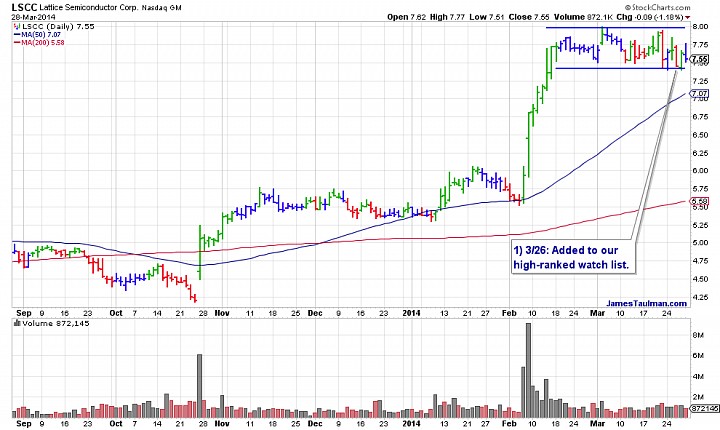The height and width of the screenshot is (430, 720).
Task: Click the 2M volume axis label
Action: [698, 397]
